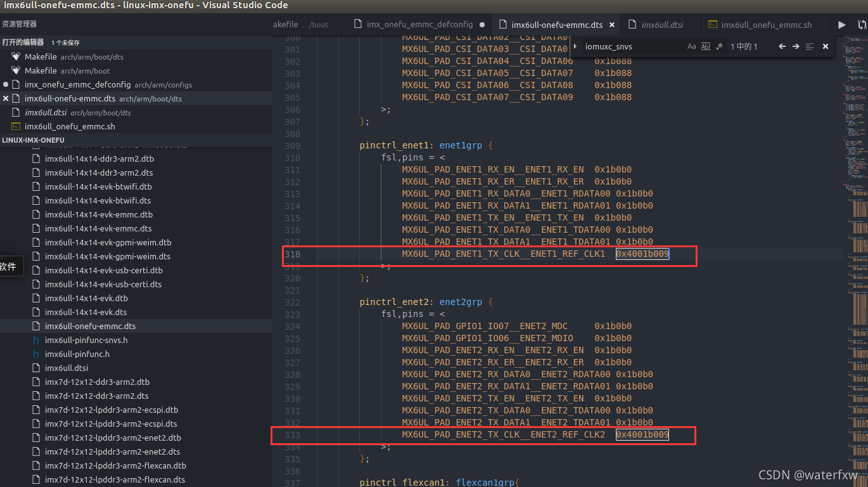Switch to the Makefile …/boot tab

[309, 25]
